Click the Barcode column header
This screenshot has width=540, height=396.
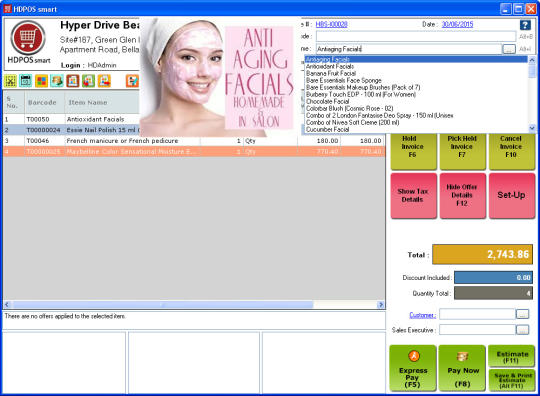[x=44, y=102]
